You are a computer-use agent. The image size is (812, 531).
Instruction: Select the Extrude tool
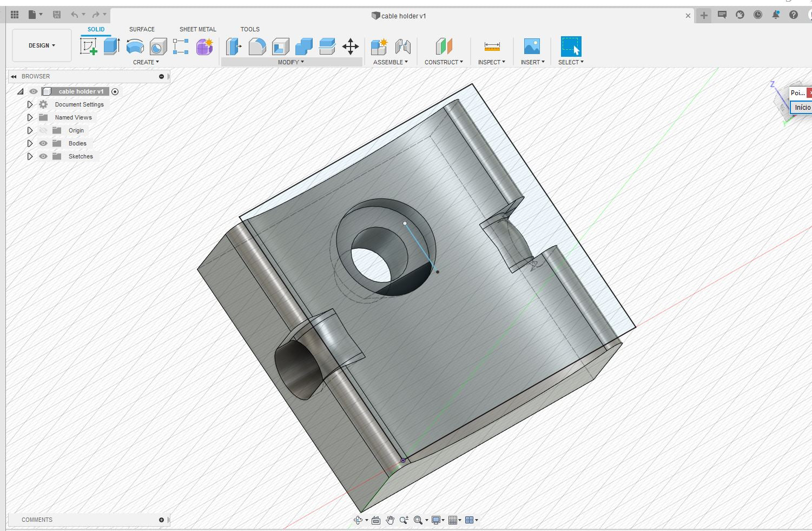[x=111, y=47]
